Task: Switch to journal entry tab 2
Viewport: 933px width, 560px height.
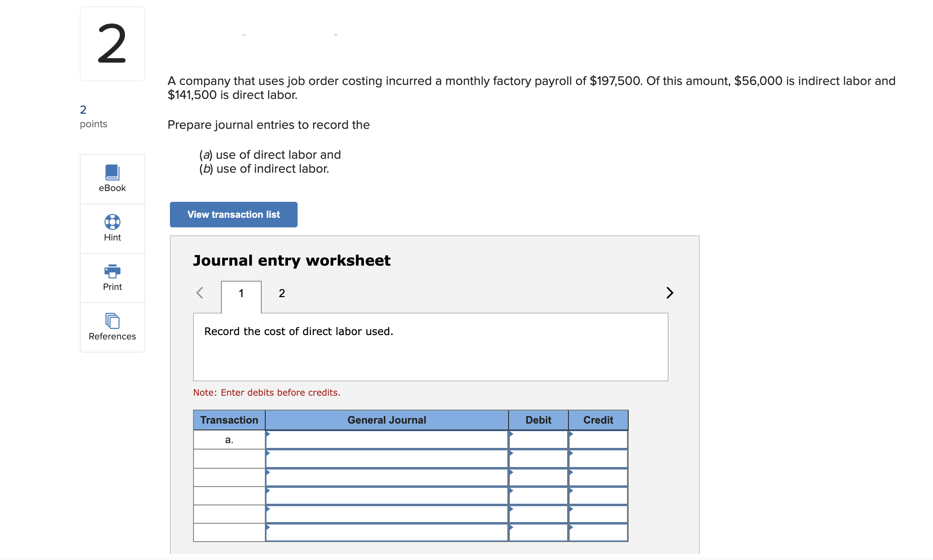Action: coord(282,293)
